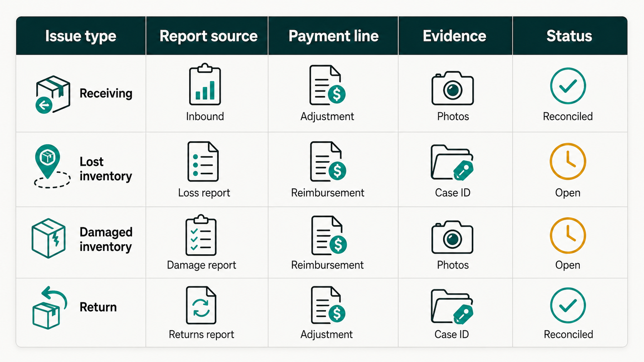The height and width of the screenshot is (362, 644).
Task: Click the Status column header
Action: (569, 36)
